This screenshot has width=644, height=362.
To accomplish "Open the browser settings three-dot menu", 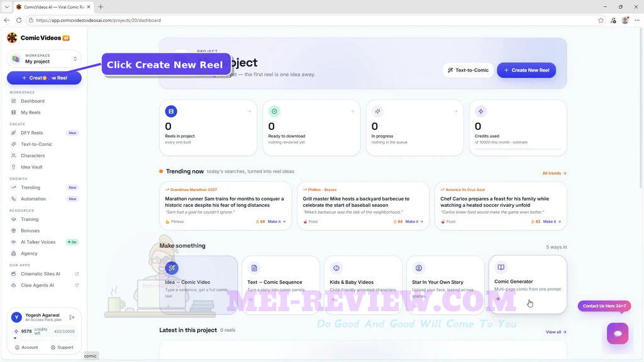I will coord(637,20).
